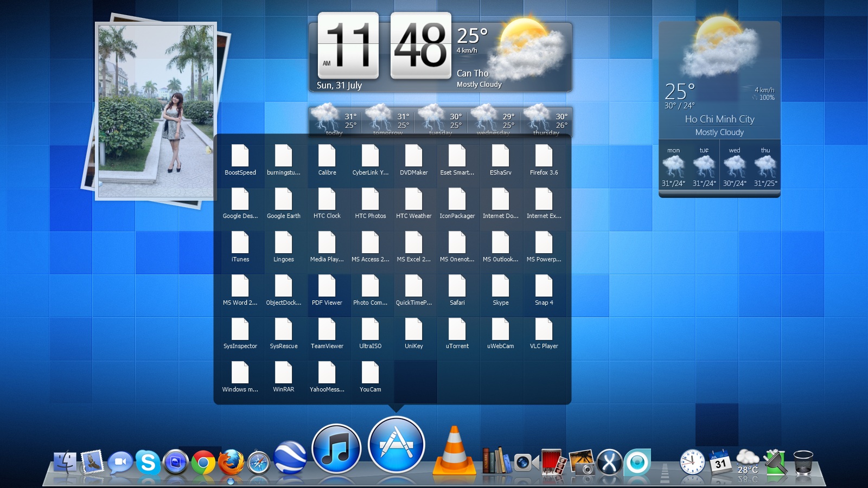The height and width of the screenshot is (488, 868).
Task: Launch the YouCam shortcut
Action: [371, 377]
